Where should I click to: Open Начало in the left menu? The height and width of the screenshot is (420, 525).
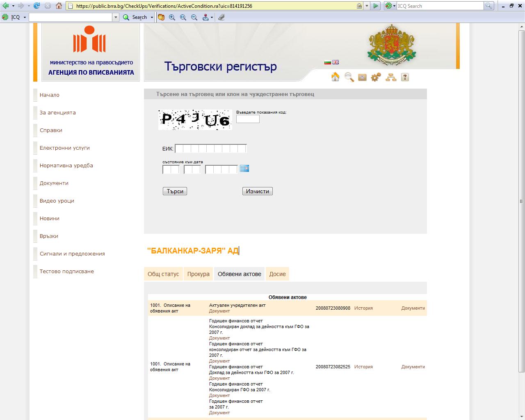(50, 95)
